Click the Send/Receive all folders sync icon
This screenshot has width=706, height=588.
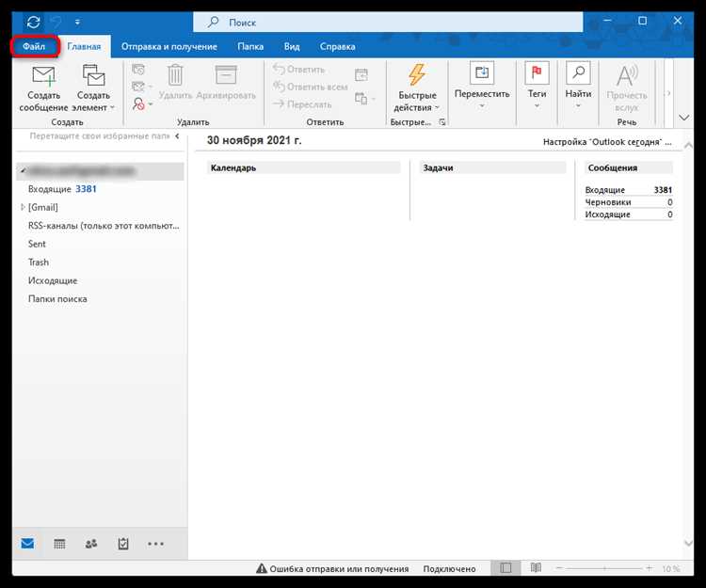(x=33, y=22)
